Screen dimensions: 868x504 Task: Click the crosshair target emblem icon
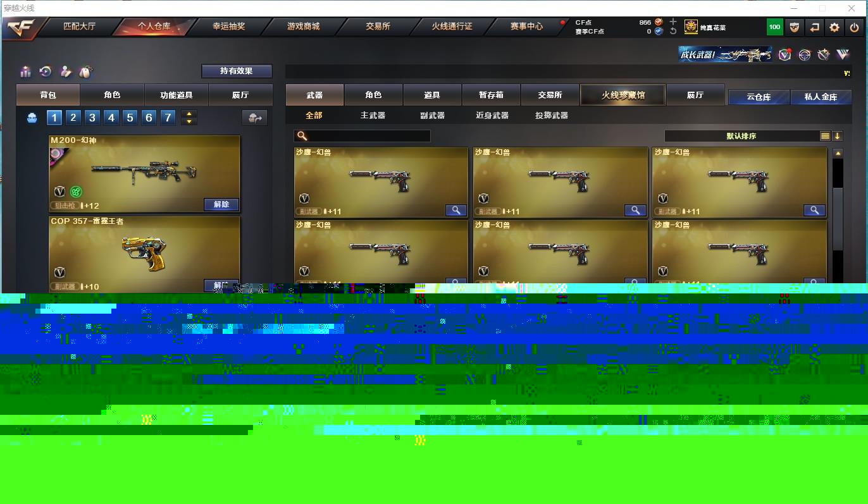coord(804,54)
